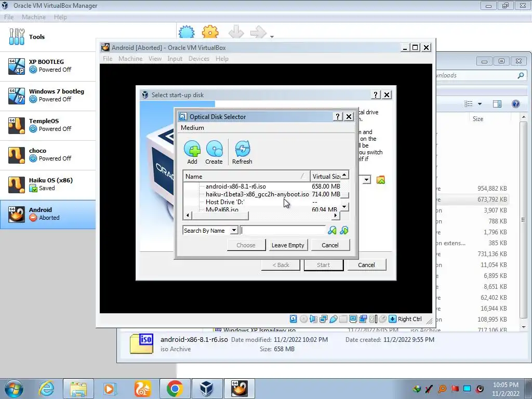Click the hard disk status icon in the Android VM status bar
This screenshot has width=532, height=399.
(293, 319)
